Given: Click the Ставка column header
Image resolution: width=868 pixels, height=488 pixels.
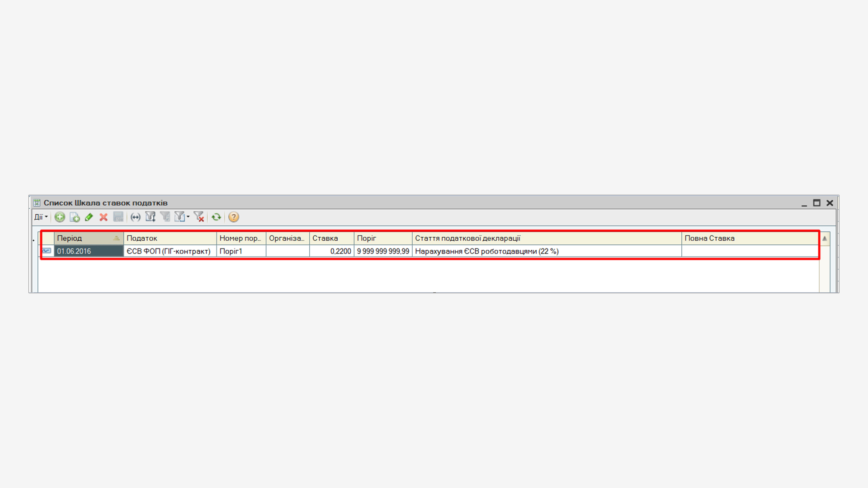Looking at the screenshot, I should 332,238.
